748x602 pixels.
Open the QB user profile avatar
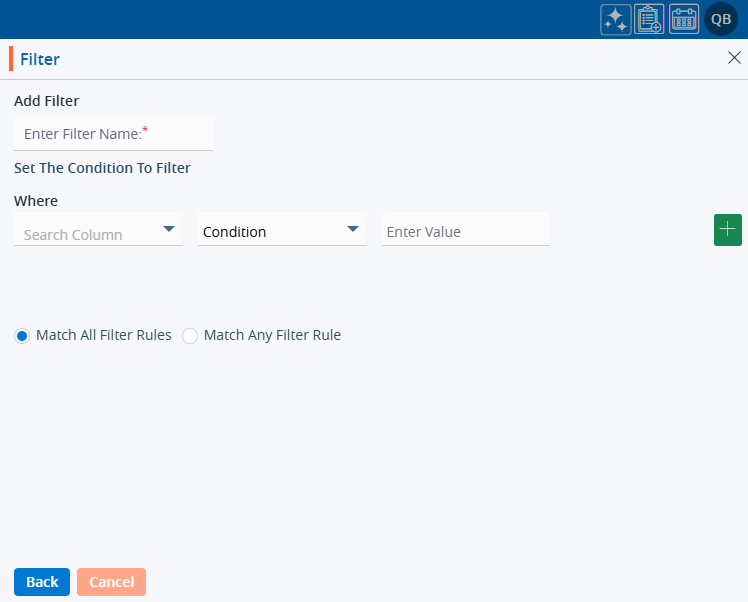click(x=721, y=19)
